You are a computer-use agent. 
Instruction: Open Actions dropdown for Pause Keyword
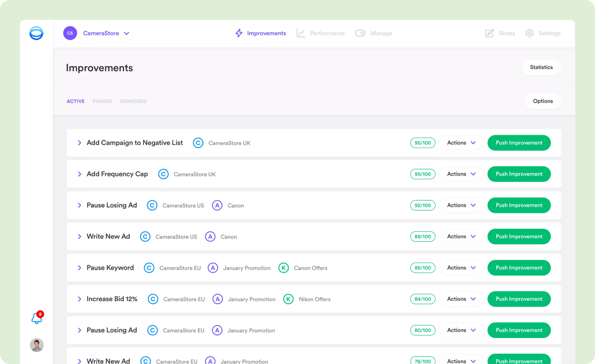tap(461, 268)
